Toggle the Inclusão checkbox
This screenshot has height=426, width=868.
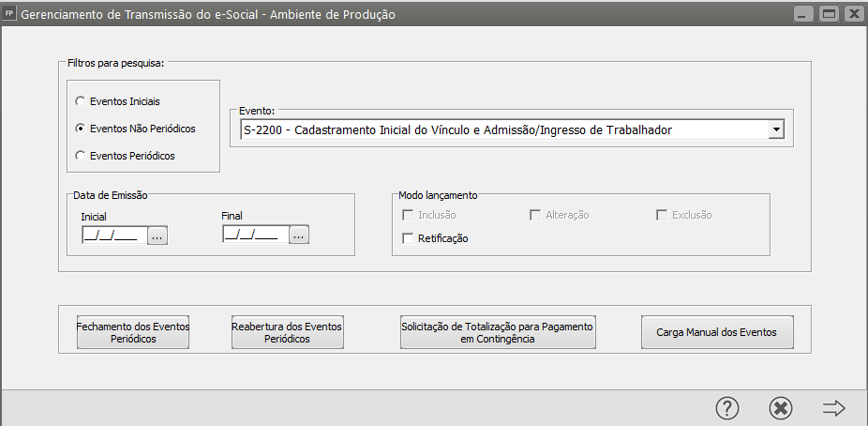[x=408, y=215]
